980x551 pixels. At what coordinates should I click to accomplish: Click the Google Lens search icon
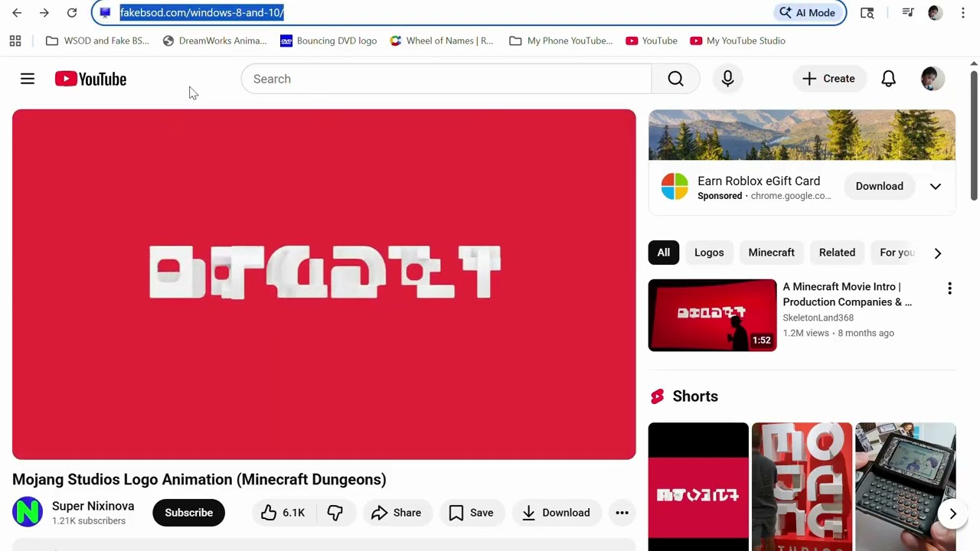[867, 13]
